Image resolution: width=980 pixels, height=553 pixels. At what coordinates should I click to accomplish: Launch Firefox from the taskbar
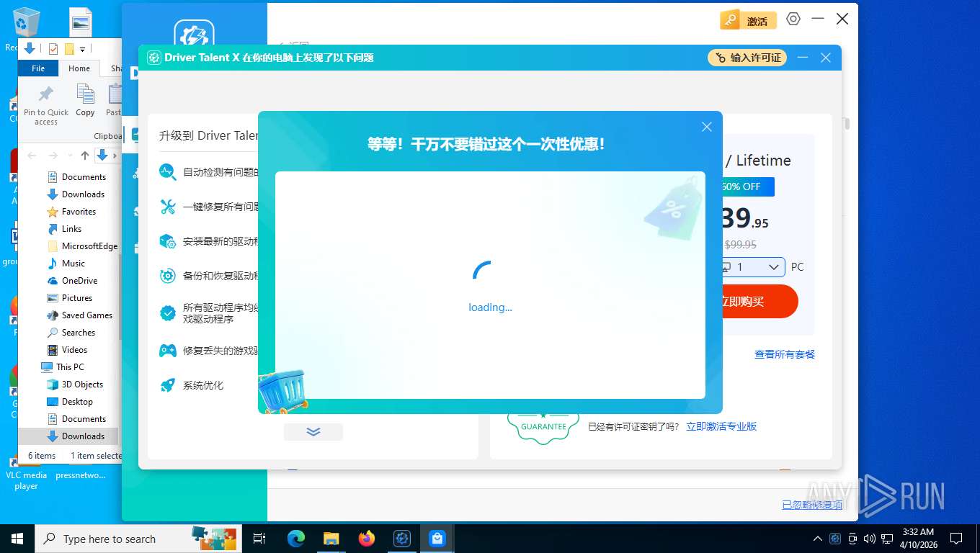367,539
